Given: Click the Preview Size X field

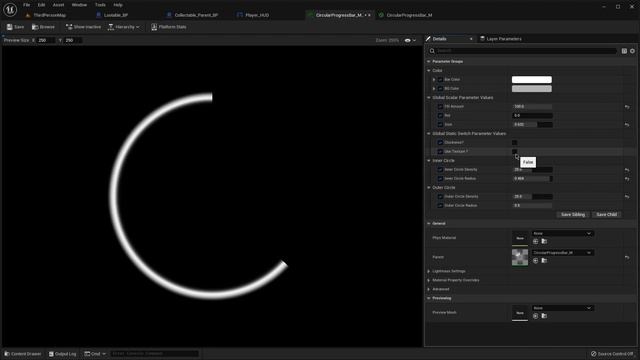Looking at the screenshot, I should 45,40.
